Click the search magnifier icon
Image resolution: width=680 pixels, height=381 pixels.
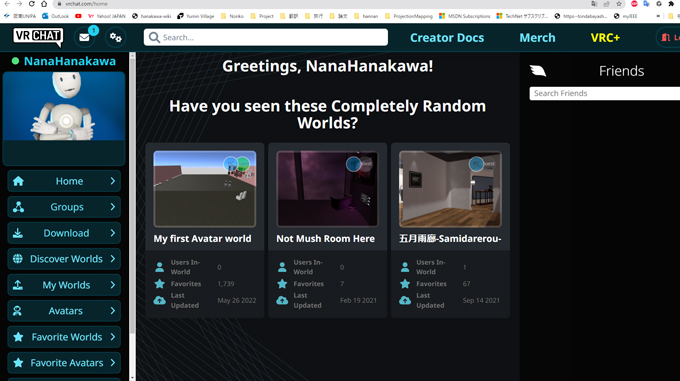tap(154, 38)
